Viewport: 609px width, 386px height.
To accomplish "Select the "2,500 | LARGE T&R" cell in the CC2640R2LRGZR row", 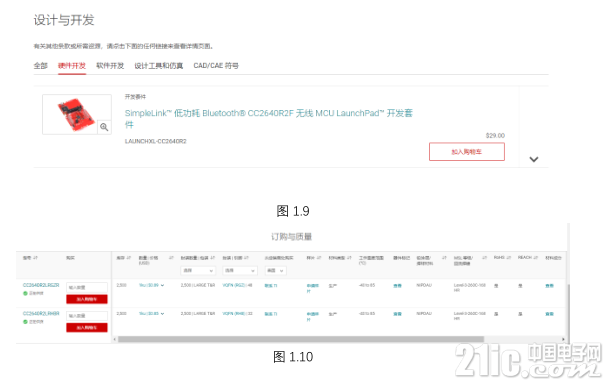I will coord(198,285).
